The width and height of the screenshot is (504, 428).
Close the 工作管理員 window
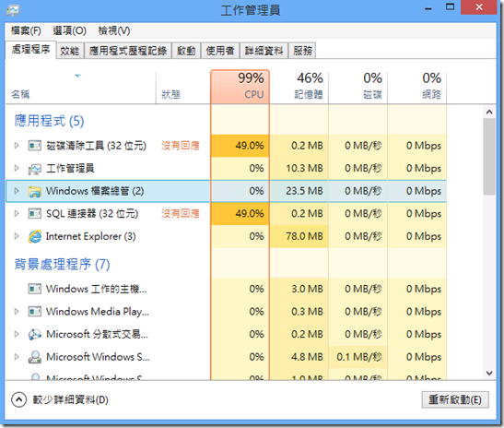pos(479,7)
